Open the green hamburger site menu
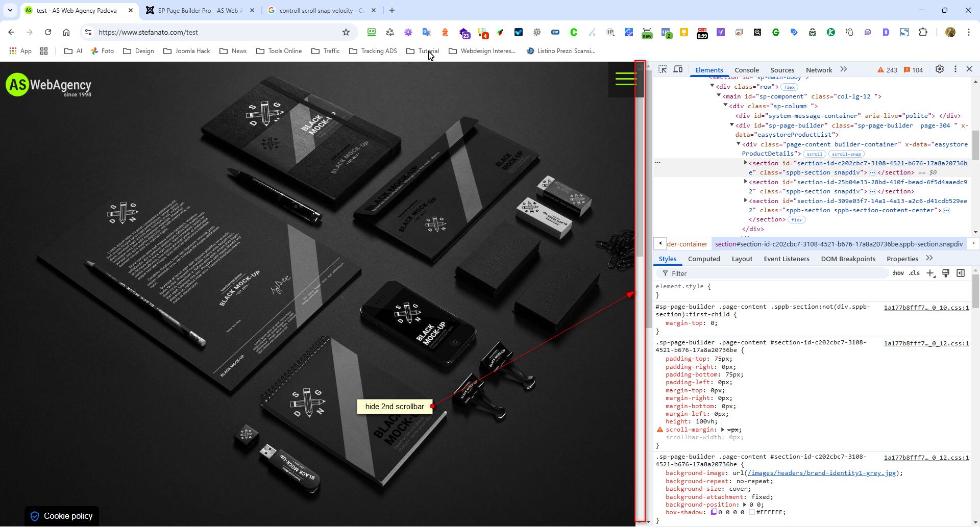This screenshot has width=980, height=527. 625,79
